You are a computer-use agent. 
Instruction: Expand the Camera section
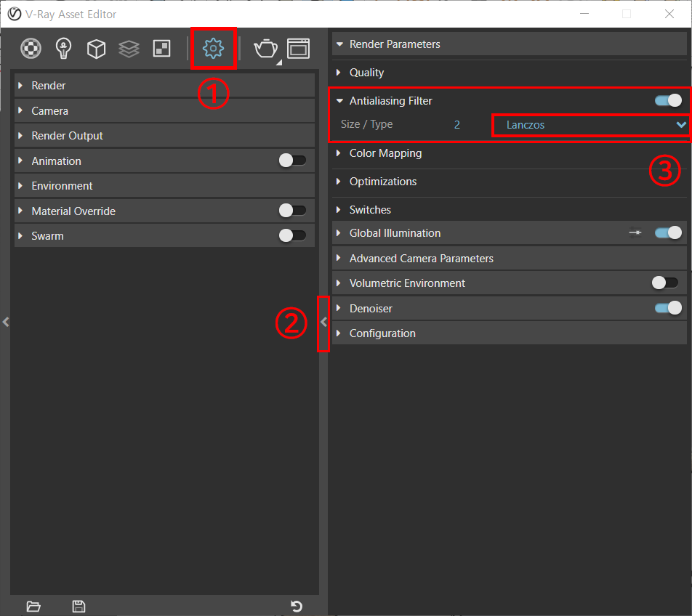pyautogui.click(x=164, y=110)
